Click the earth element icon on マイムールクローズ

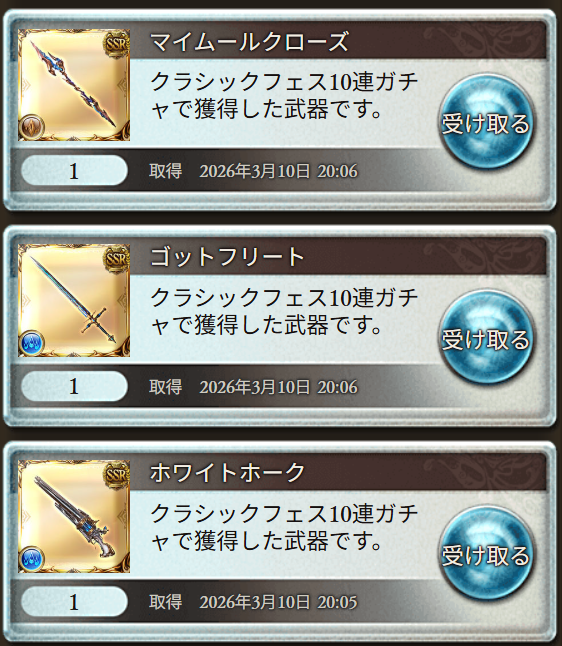(x=31, y=127)
